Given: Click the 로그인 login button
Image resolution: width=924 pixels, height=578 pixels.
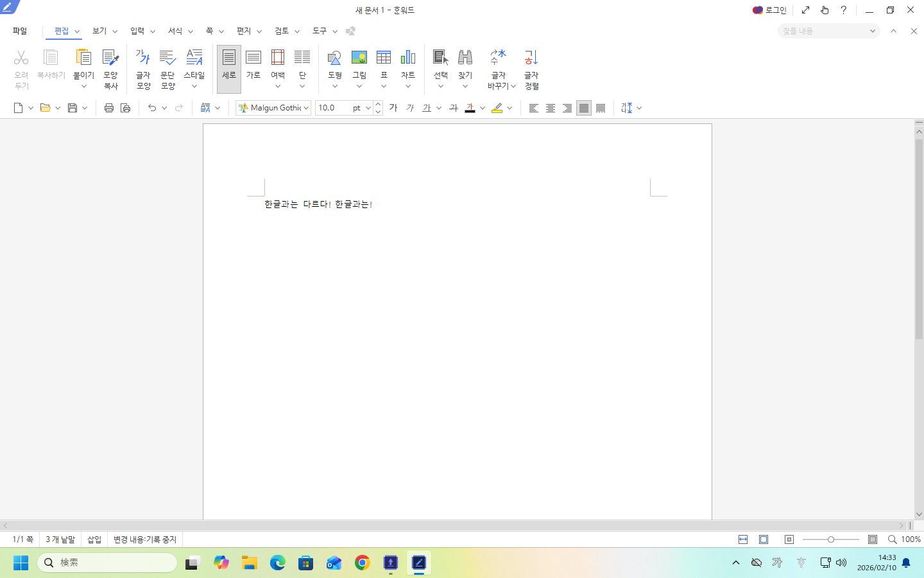Looking at the screenshot, I should click(x=769, y=10).
